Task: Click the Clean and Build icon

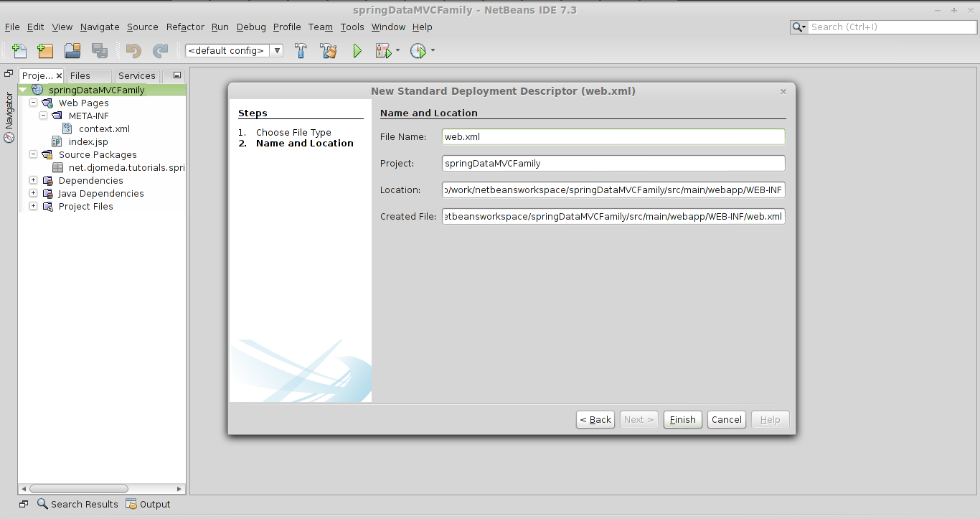Action: [x=329, y=51]
